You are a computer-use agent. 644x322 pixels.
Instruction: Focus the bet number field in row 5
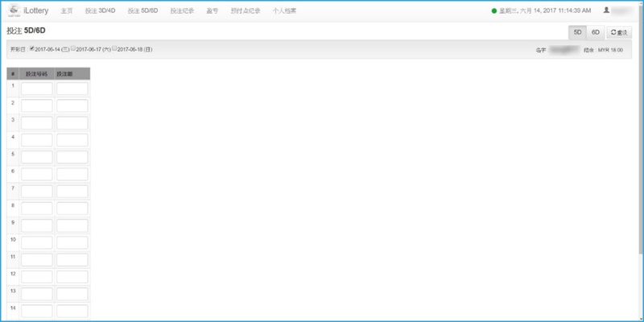37,157
